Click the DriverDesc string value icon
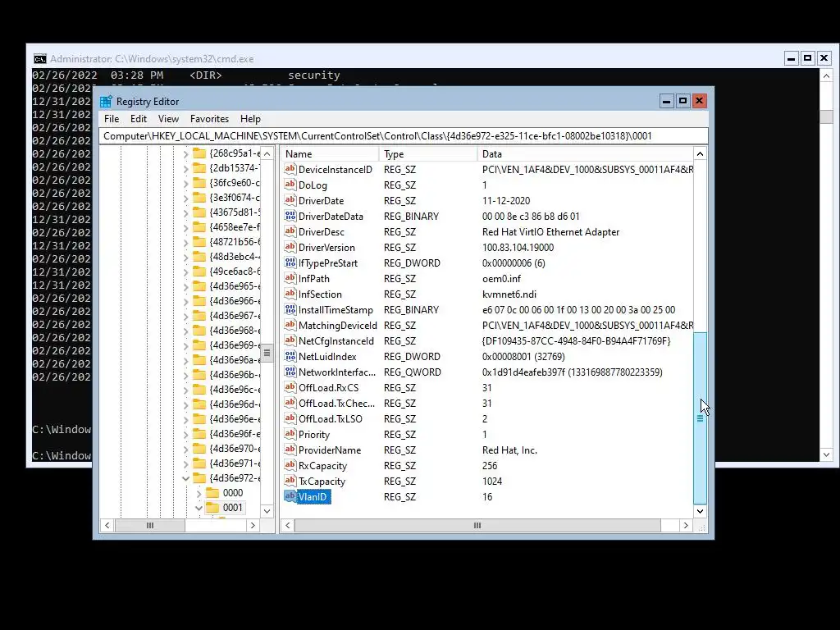 click(x=290, y=231)
